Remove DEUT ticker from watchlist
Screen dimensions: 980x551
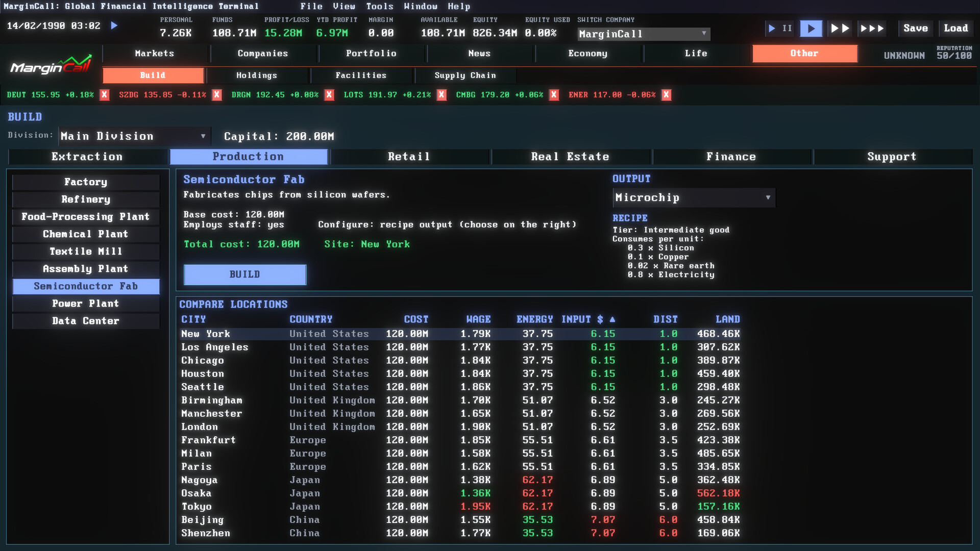point(104,95)
